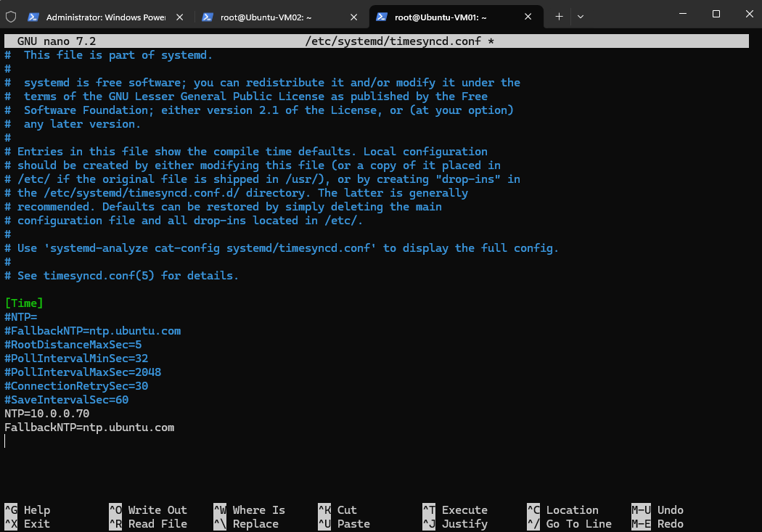Click terminal icon on Ubuntu-VM02 tab

[x=208, y=17]
